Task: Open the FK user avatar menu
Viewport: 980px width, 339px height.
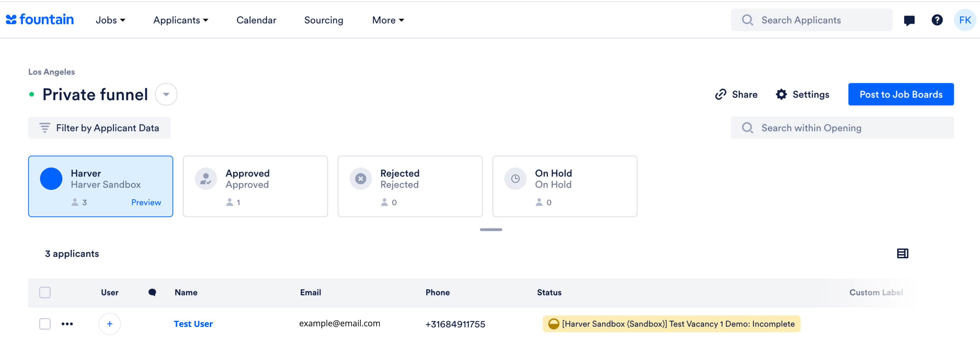Action: tap(965, 20)
